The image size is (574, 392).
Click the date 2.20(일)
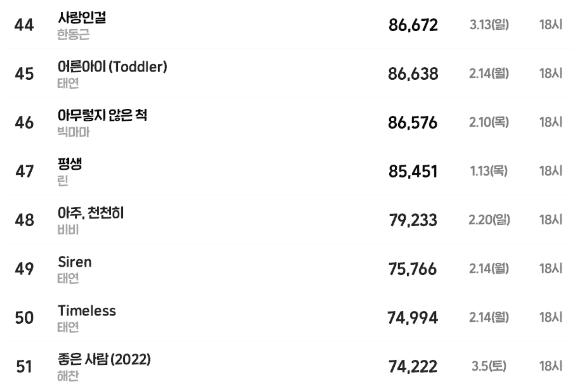click(x=489, y=220)
